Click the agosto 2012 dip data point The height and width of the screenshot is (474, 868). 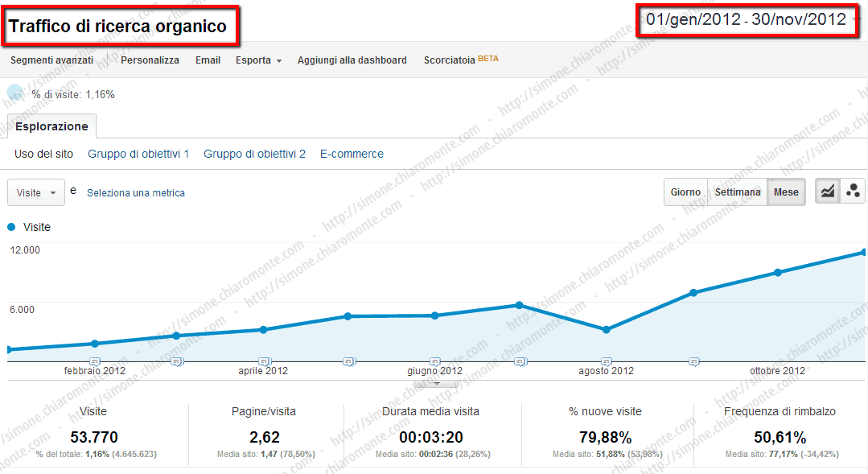607,329
